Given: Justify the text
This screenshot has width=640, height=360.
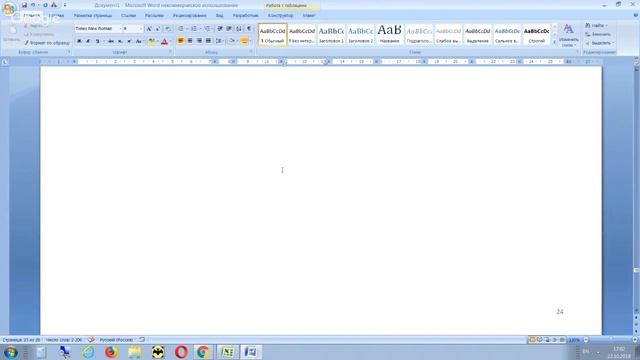Looking at the screenshot, I should pos(209,41).
